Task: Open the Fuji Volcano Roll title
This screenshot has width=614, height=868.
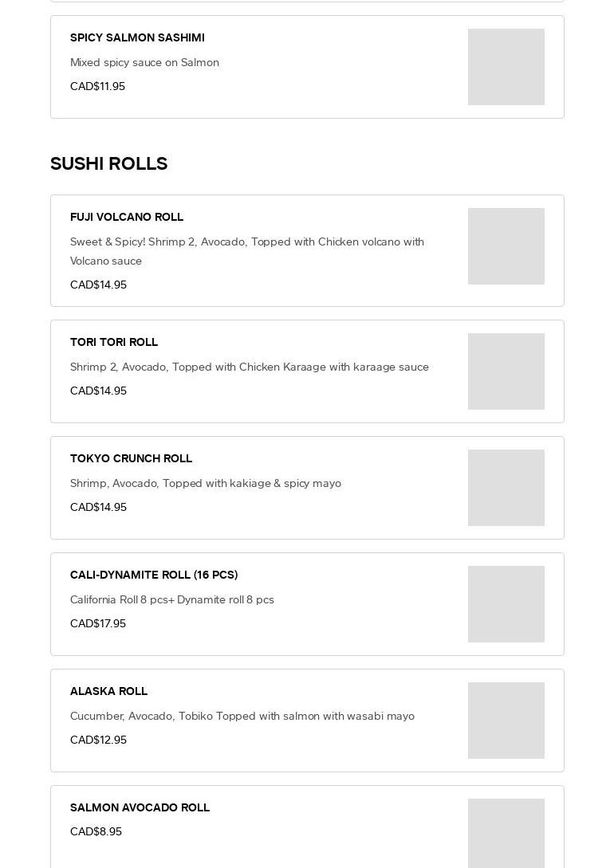Action: 127,217
